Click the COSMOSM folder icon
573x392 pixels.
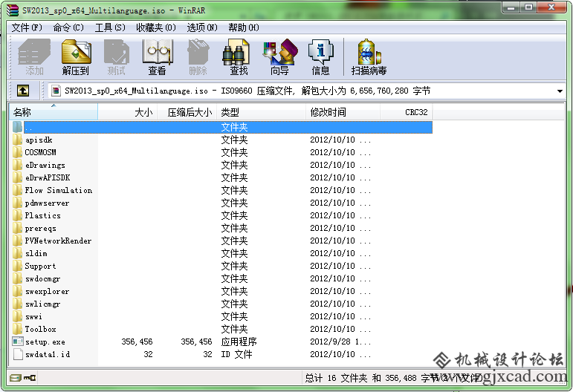pos(18,152)
